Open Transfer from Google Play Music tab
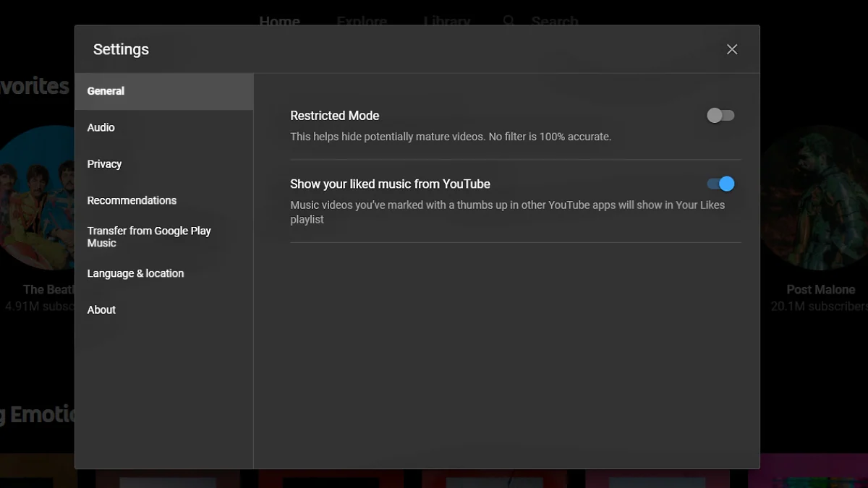This screenshot has height=488, width=868. 164,237
